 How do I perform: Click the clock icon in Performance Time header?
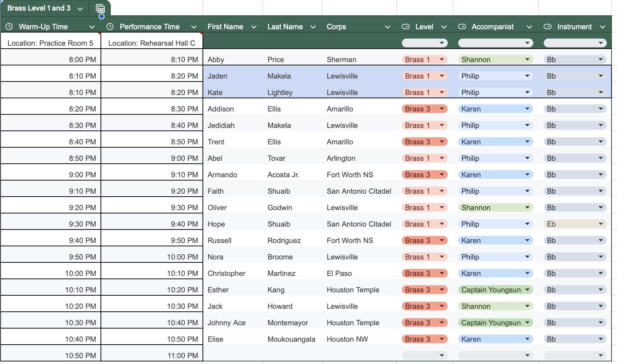(x=110, y=27)
